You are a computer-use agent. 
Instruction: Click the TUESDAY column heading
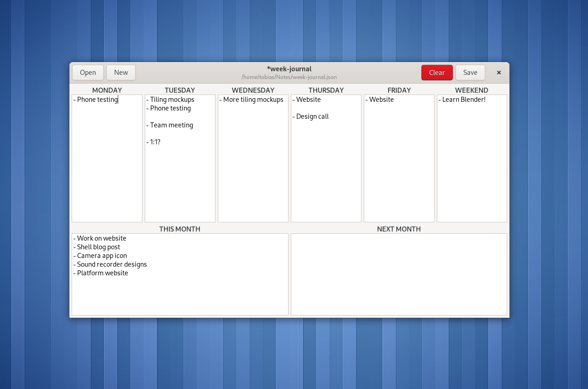(x=180, y=90)
